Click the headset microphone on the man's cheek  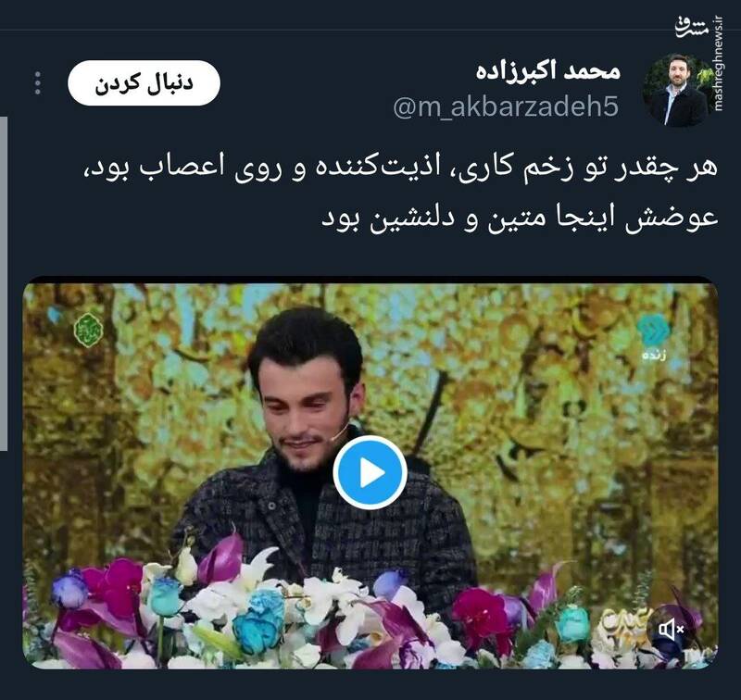point(341,432)
